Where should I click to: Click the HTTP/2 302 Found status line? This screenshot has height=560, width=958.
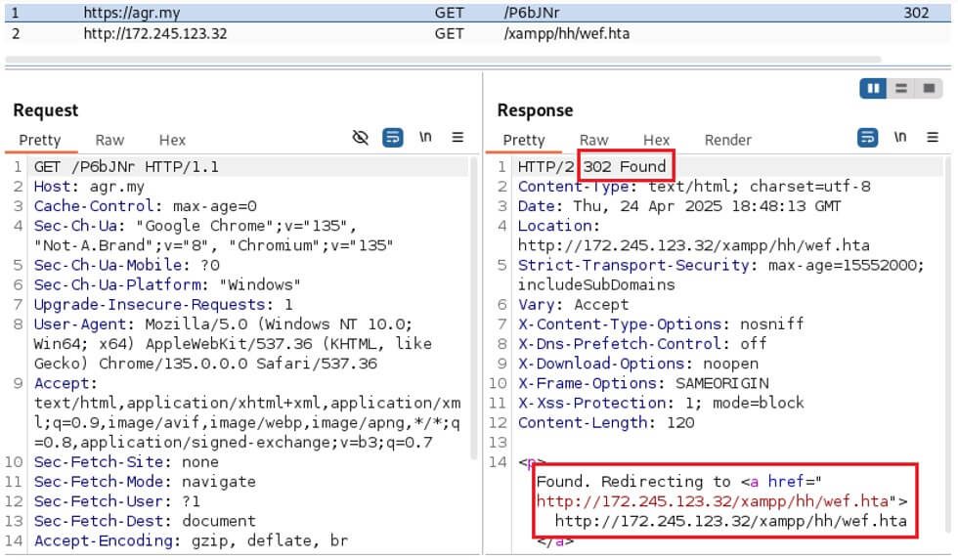pyautogui.click(x=591, y=167)
